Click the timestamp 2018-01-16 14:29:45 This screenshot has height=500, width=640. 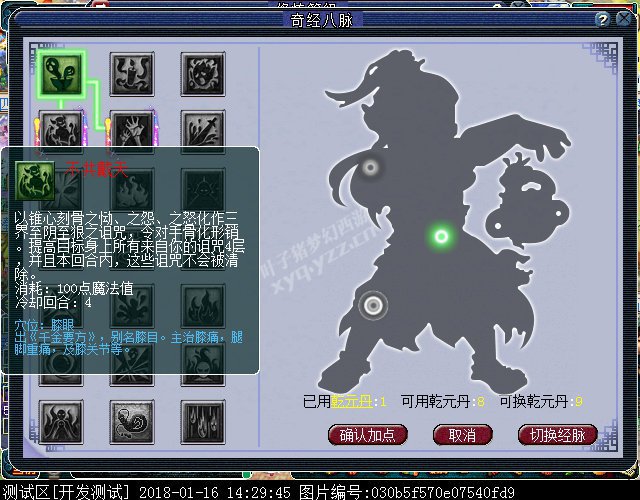coord(215,492)
